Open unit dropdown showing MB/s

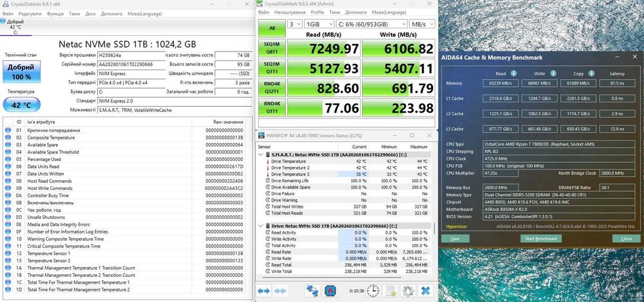[x=422, y=24]
